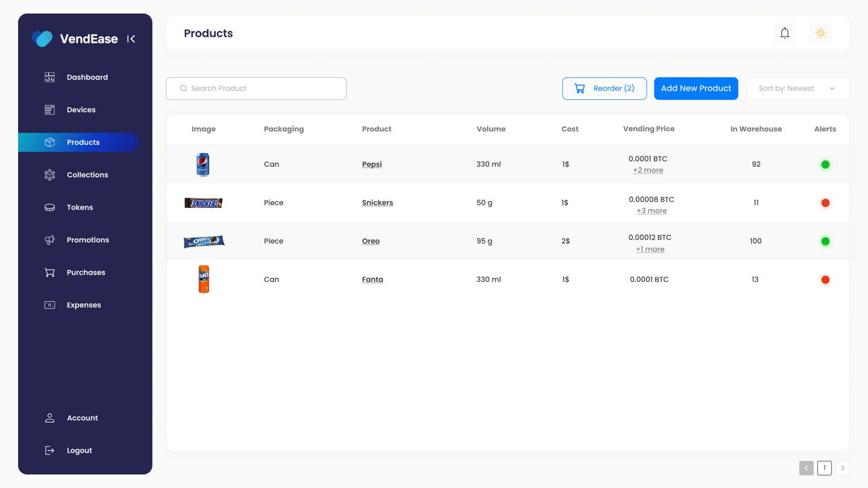Expand +1 more prices for Oreo
The width and height of the screenshot is (868, 488).
click(x=650, y=249)
